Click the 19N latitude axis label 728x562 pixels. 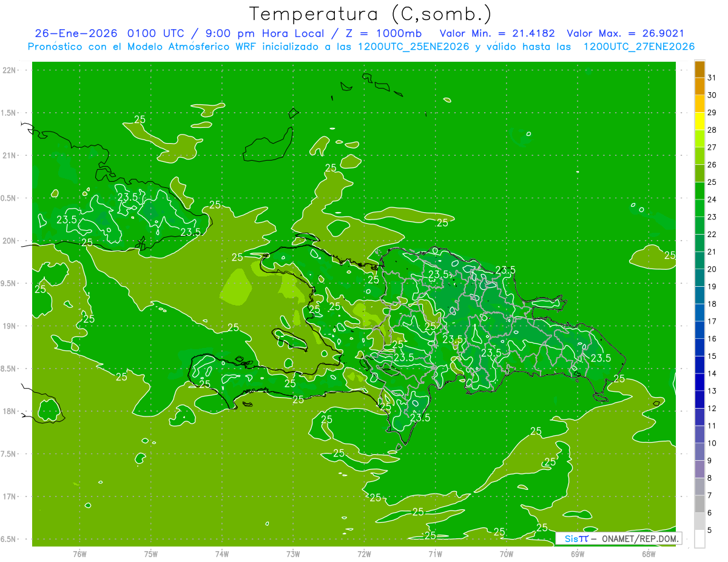[x=9, y=326]
